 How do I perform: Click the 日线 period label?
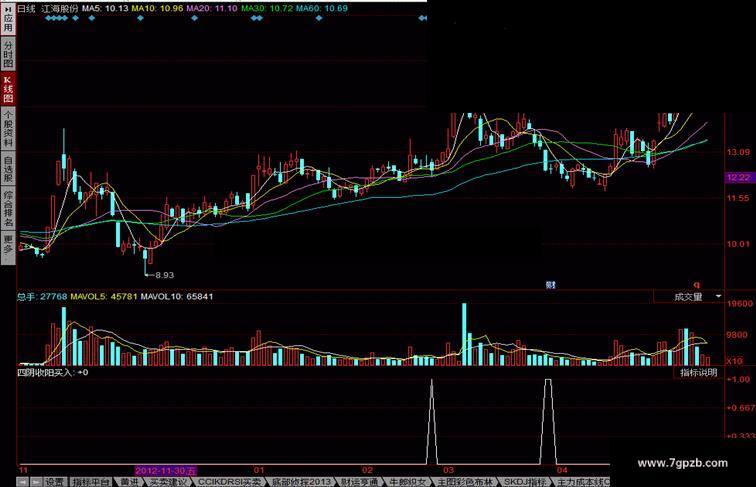(x=27, y=8)
